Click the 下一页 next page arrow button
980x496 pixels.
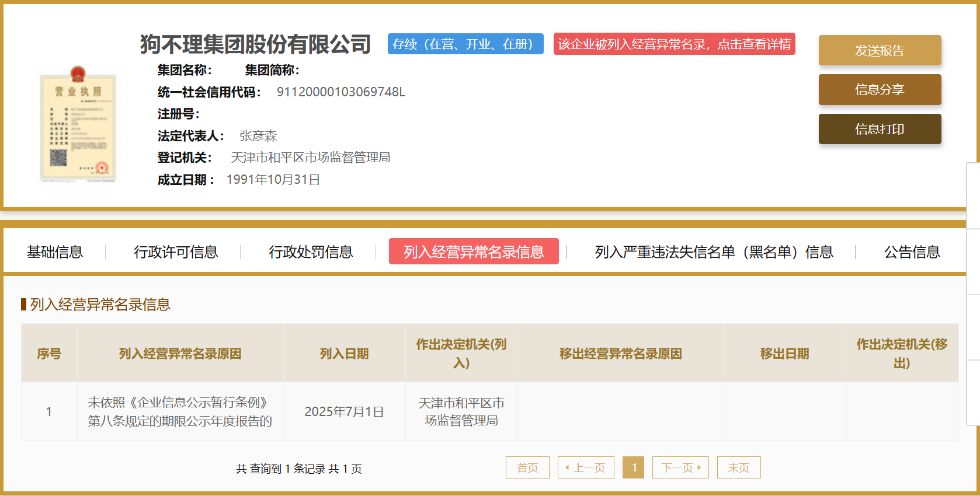[680, 467]
